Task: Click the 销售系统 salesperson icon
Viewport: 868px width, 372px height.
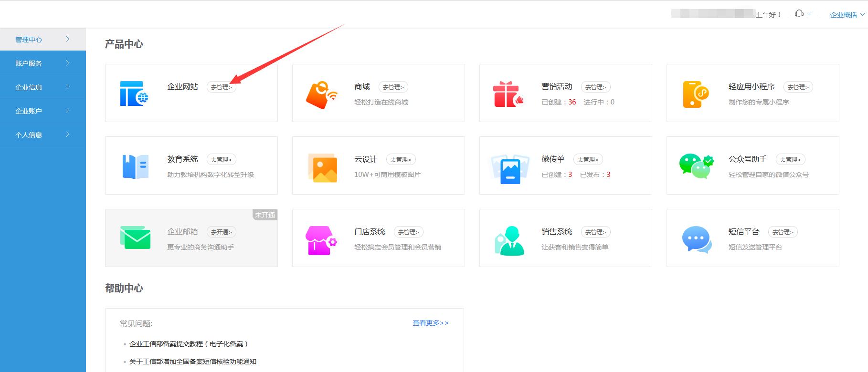Action: point(509,241)
